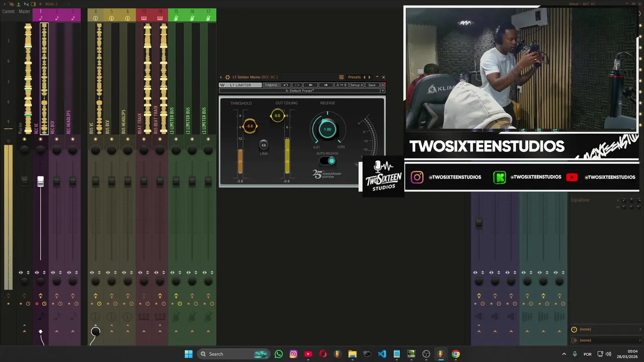Screen dimensions: 644x362
Task: Open Instagram from the taskbar
Action: (x=293, y=354)
